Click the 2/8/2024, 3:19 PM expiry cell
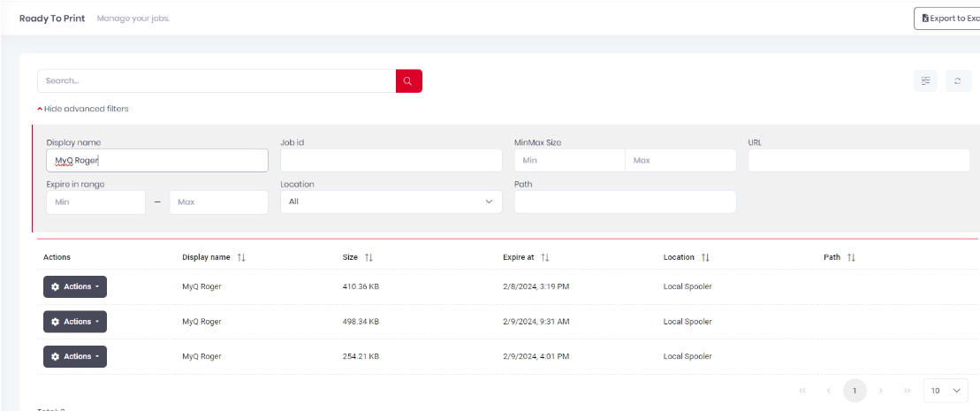980x411 pixels. [x=536, y=286]
